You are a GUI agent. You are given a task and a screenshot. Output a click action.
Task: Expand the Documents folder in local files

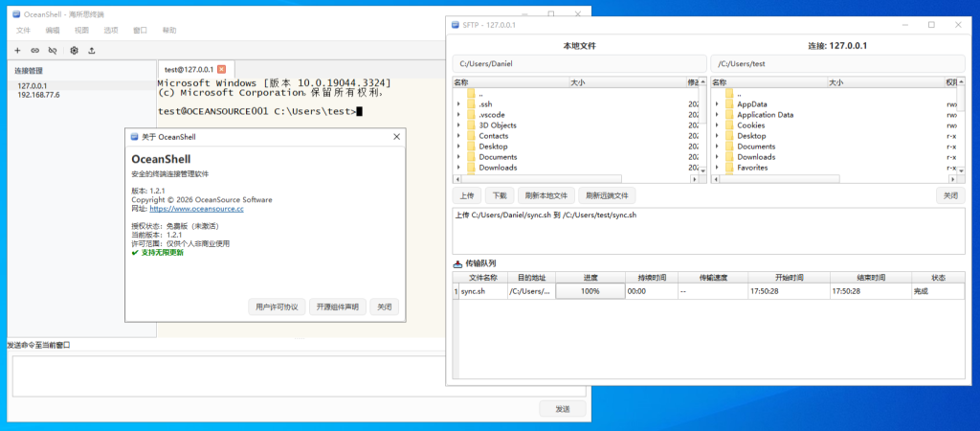coord(458,157)
